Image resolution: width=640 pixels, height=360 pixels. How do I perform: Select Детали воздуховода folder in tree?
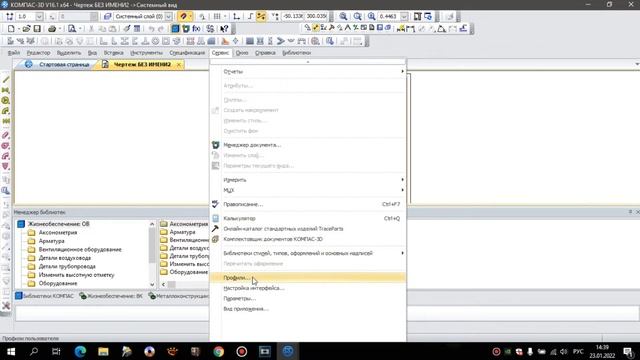click(64, 258)
